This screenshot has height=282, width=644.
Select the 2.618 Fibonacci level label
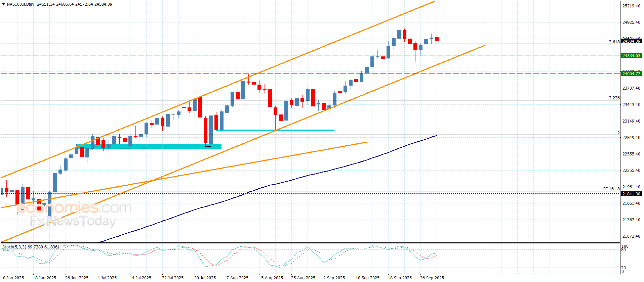pyautogui.click(x=614, y=42)
